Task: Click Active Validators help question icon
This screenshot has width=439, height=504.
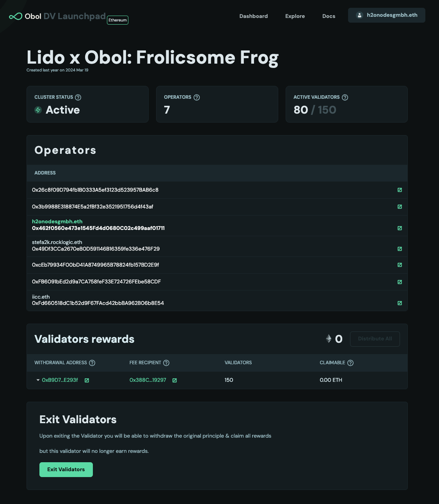Action: pos(345,97)
